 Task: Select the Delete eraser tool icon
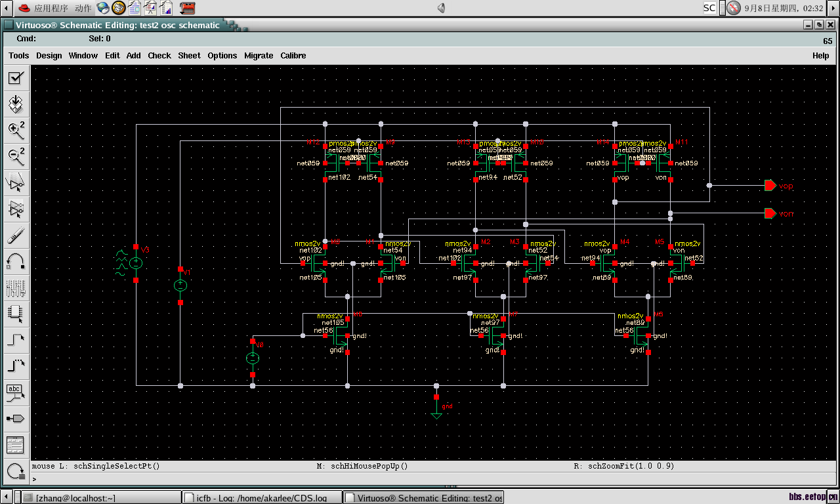tap(16, 235)
